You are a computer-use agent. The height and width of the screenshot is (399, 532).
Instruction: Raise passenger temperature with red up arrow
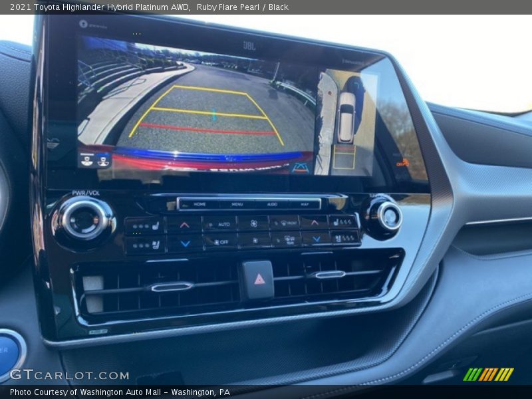314,222
